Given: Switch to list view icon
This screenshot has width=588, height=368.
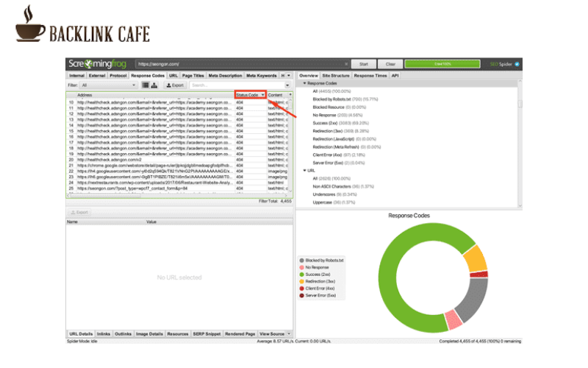Looking at the screenshot, I should click(x=146, y=85).
